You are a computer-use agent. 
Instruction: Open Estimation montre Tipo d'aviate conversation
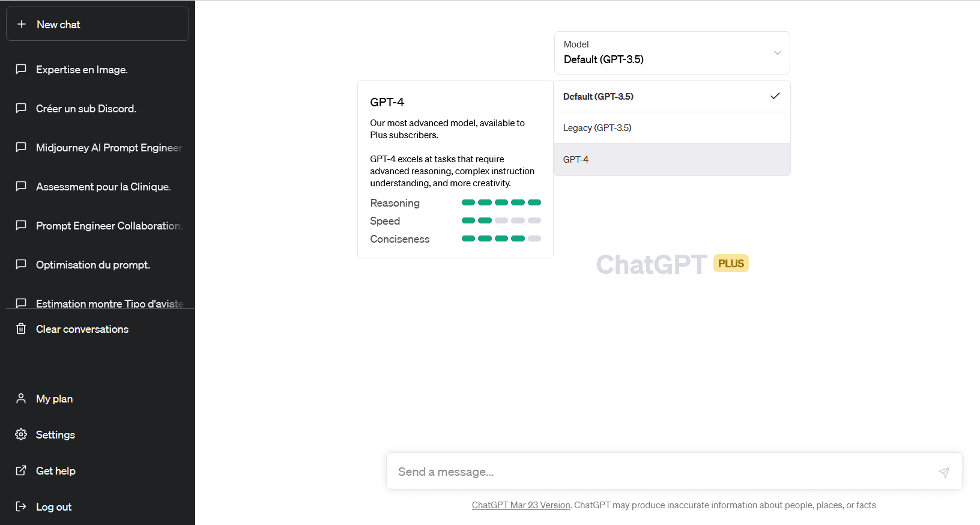click(97, 300)
